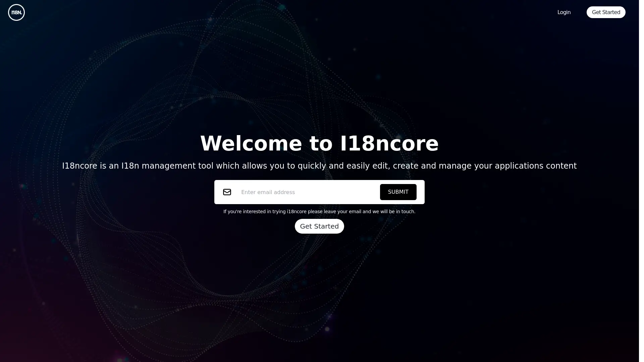The width and height of the screenshot is (644, 362).
Task: Click the envelope icon in email box
Action: coord(227,192)
